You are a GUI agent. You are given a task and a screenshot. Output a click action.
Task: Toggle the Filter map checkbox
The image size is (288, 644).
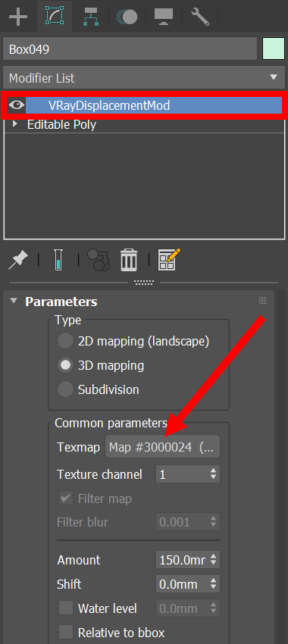click(x=65, y=499)
